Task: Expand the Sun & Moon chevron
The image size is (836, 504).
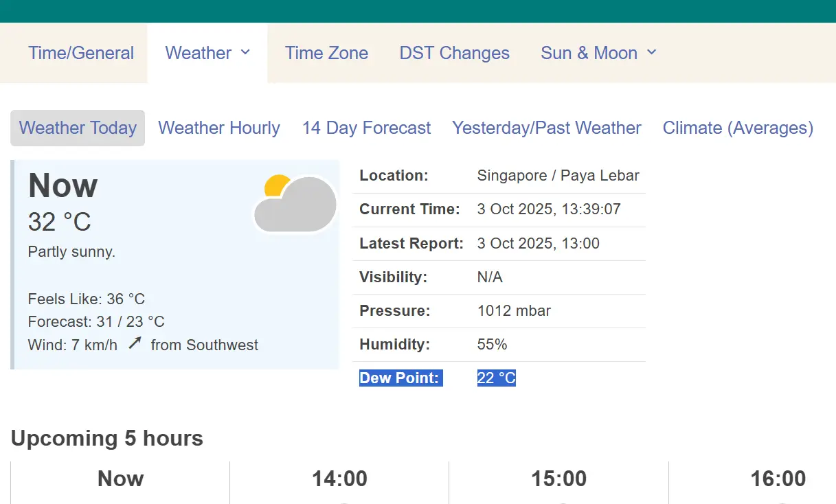Action: [x=652, y=52]
